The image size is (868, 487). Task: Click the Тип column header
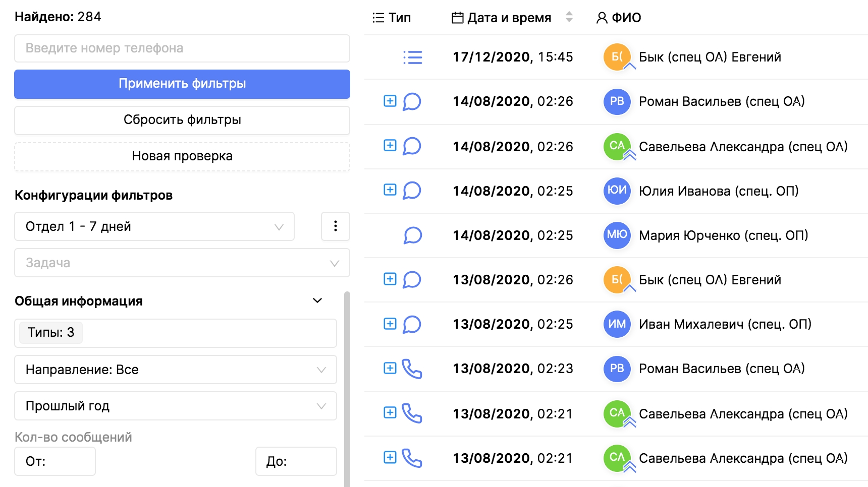coord(392,18)
